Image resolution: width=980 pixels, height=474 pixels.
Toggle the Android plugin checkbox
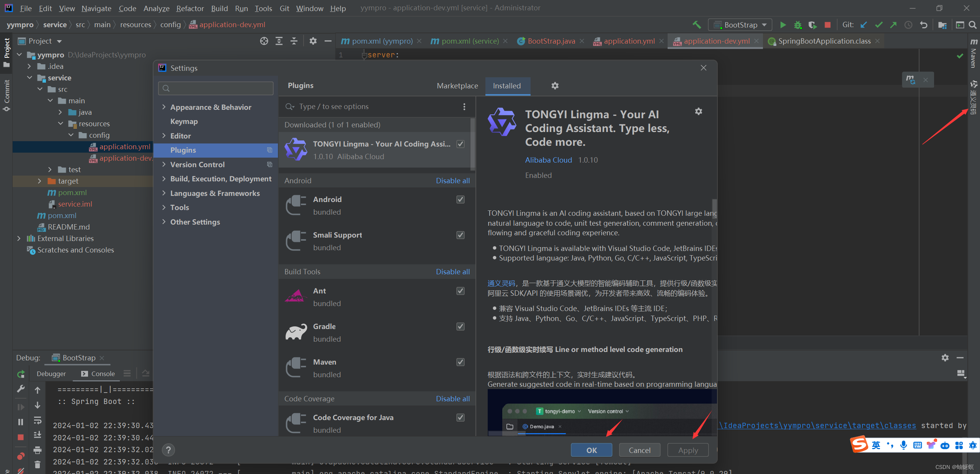pos(461,199)
